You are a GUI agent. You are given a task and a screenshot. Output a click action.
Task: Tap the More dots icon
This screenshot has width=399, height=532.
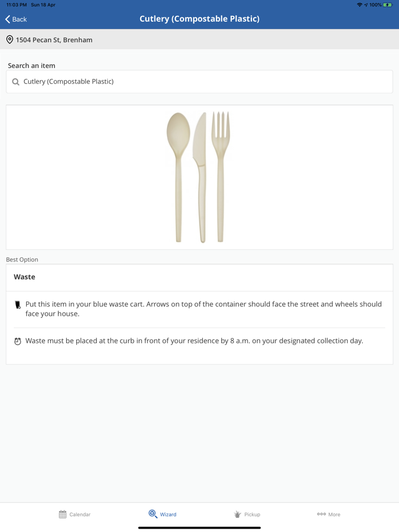tap(321, 514)
